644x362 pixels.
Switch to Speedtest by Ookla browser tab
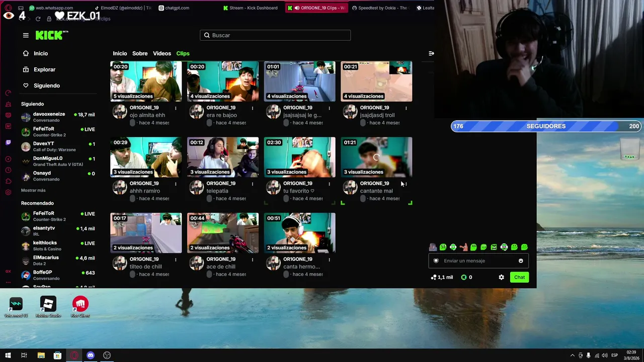click(380, 8)
